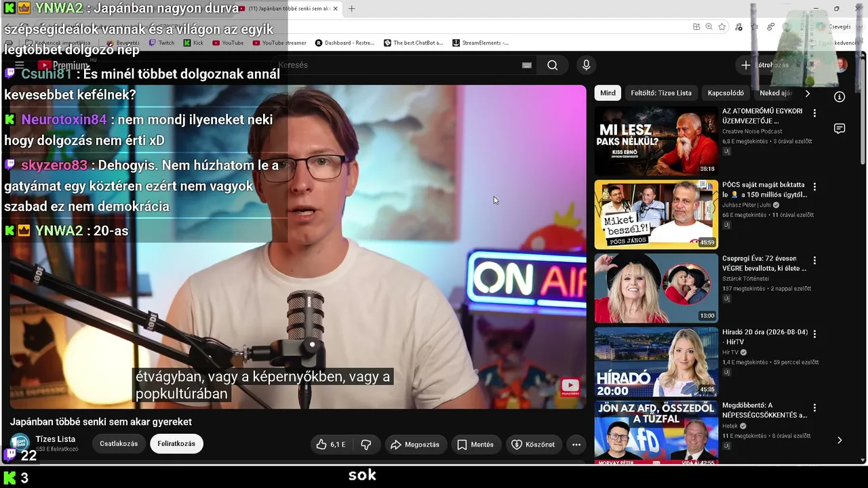Click the video player to pause playback

[x=298, y=247]
